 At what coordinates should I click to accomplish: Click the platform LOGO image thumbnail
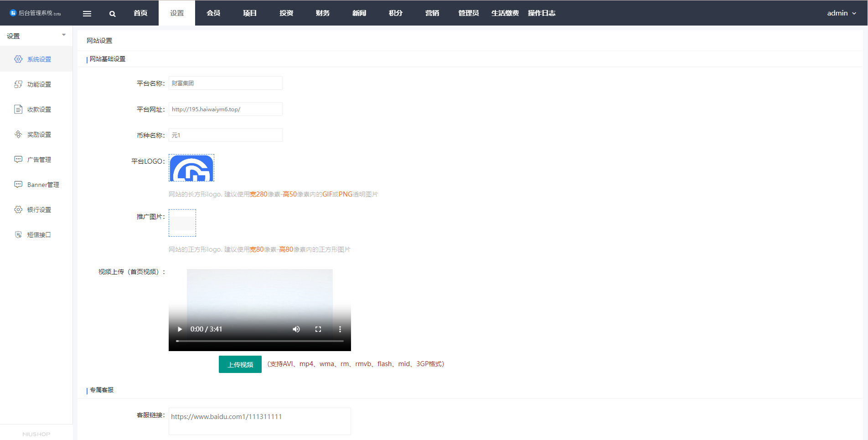[191, 168]
